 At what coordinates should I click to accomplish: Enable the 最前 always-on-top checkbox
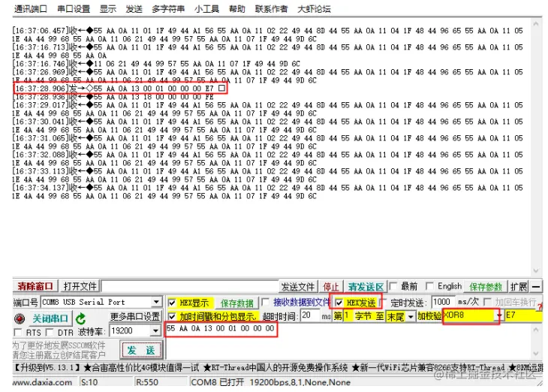click(393, 286)
